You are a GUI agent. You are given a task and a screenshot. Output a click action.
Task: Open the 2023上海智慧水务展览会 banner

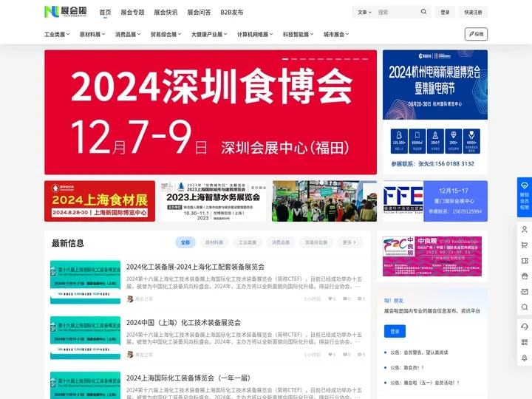pos(214,201)
